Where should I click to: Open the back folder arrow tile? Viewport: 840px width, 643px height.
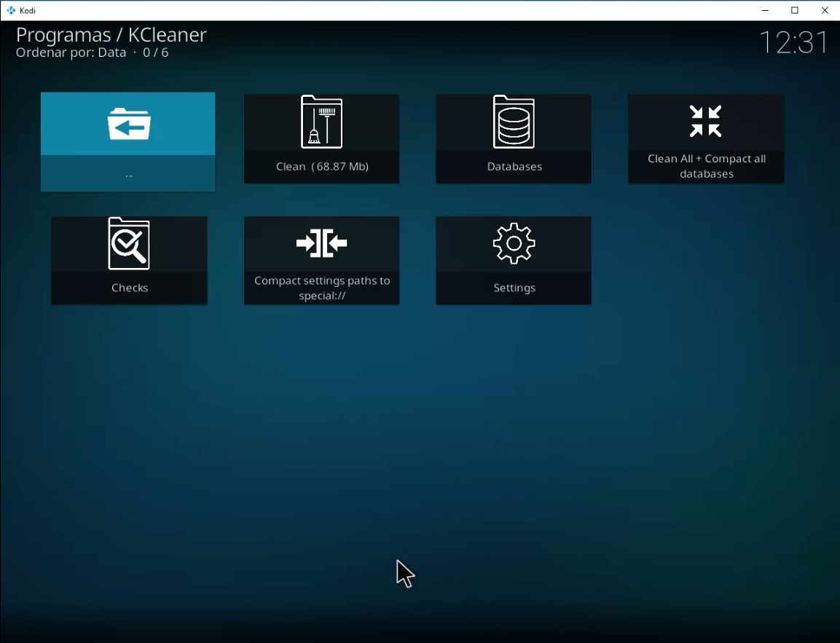point(128,141)
